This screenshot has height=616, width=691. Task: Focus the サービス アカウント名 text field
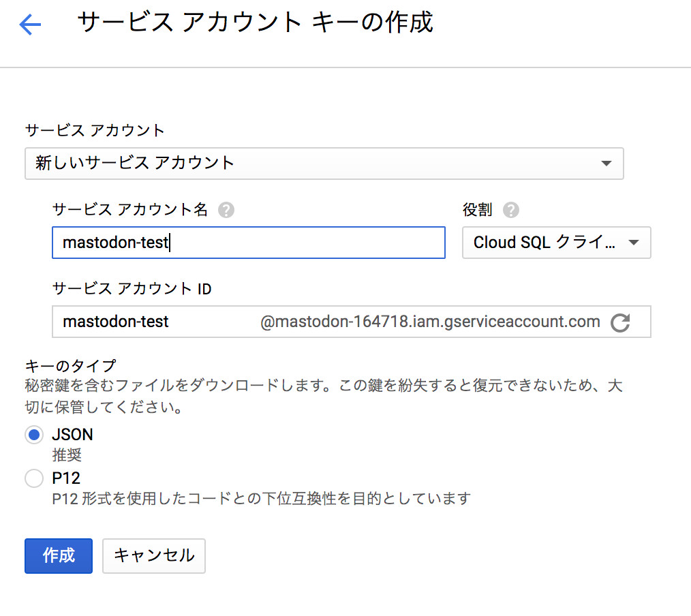tap(248, 243)
